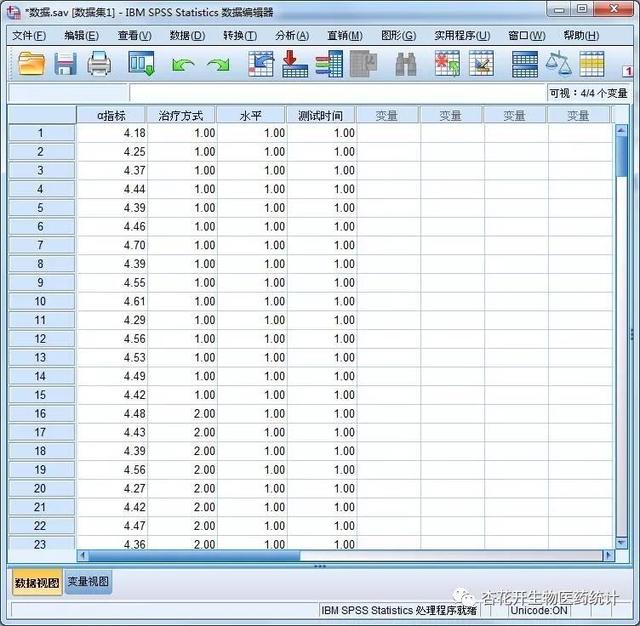
Task: Click the vertical scrollbar up arrow
Action: tap(621, 131)
